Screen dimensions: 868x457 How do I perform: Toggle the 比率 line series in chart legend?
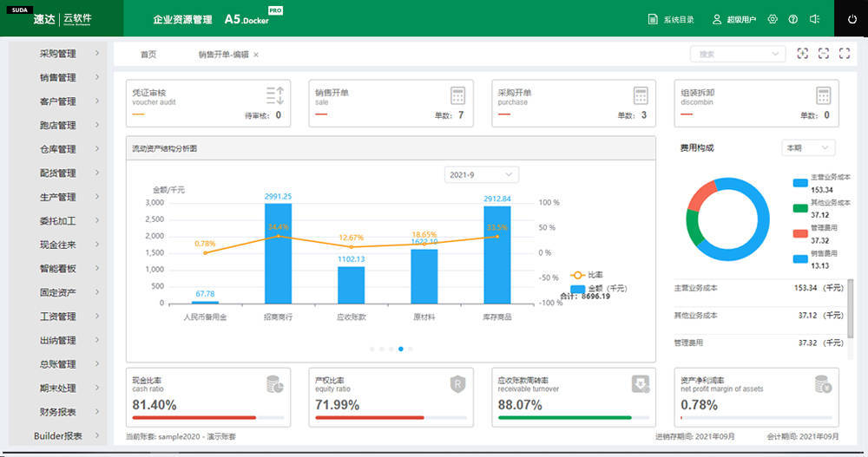pos(586,274)
